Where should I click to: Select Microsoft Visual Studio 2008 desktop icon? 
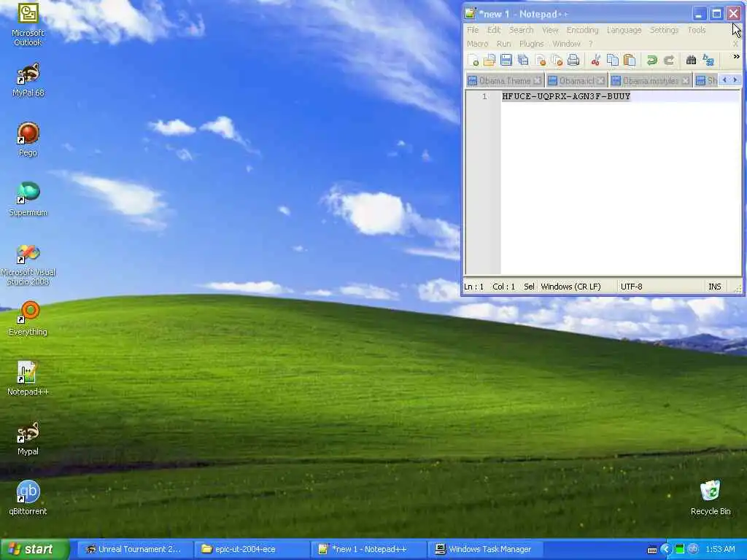pos(28,265)
